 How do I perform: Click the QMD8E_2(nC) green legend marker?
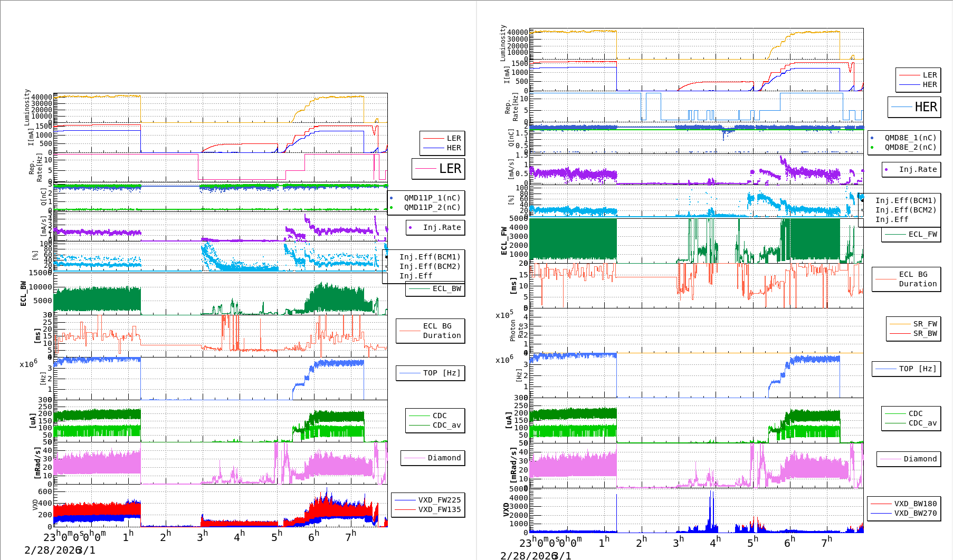[x=872, y=148]
